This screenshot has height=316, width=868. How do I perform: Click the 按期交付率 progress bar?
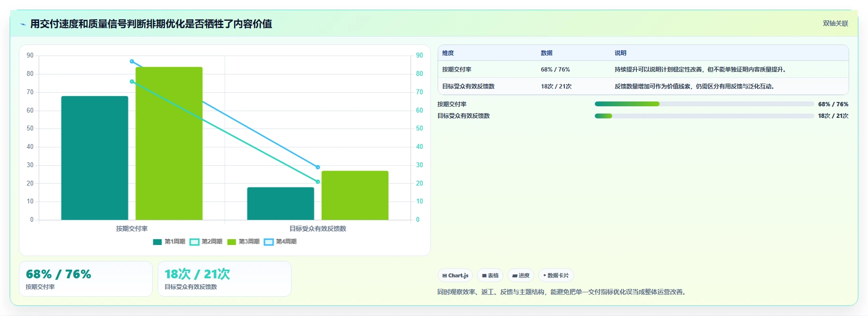pos(704,104)
